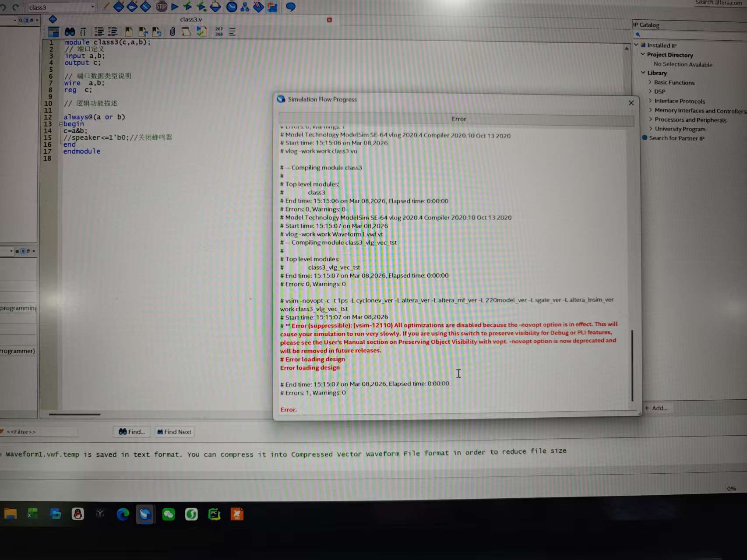Open QQ penguin icon on taskbar
The width and height of the screenshot is (747, 560).
point(78,514)
